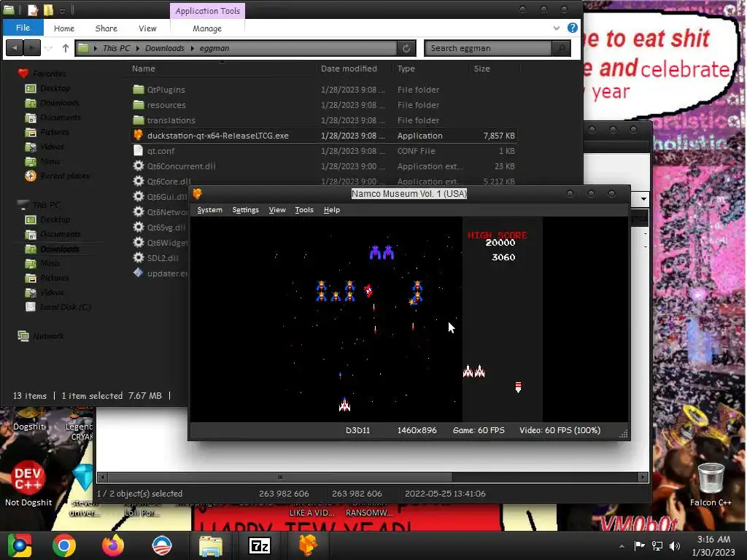Click the Explorer forward arrow button

coord(31,48)
